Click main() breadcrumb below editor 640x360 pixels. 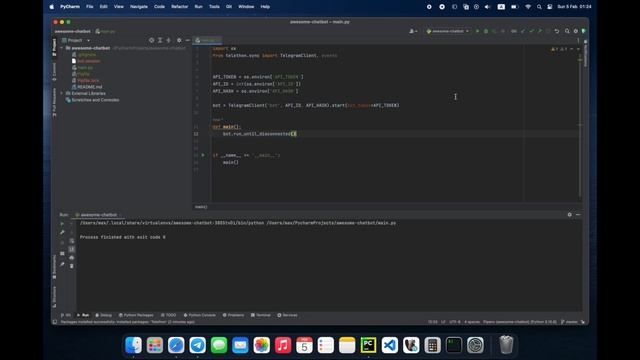(x=201, y=207)
